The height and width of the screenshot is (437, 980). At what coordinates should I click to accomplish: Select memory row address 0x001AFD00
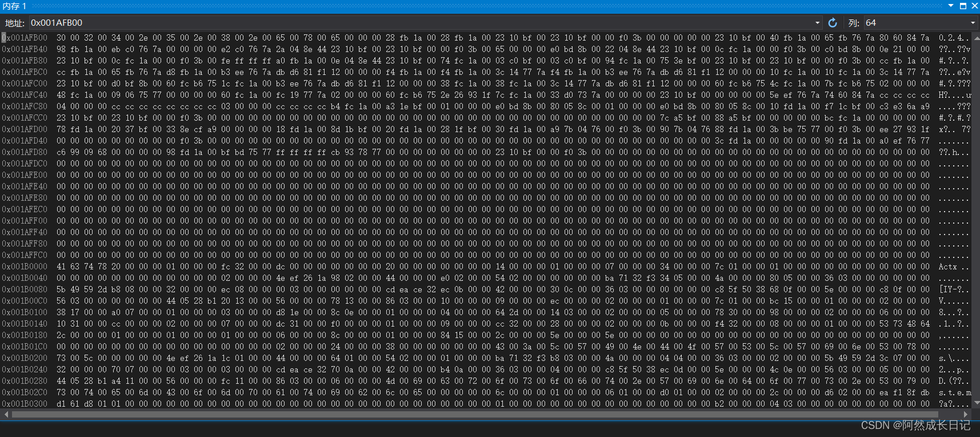(25, 129)
